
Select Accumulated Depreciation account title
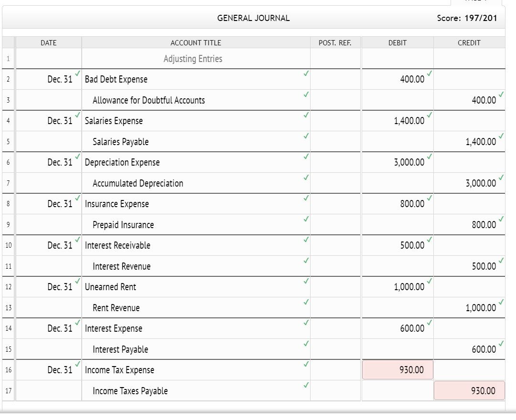(138, 183)
